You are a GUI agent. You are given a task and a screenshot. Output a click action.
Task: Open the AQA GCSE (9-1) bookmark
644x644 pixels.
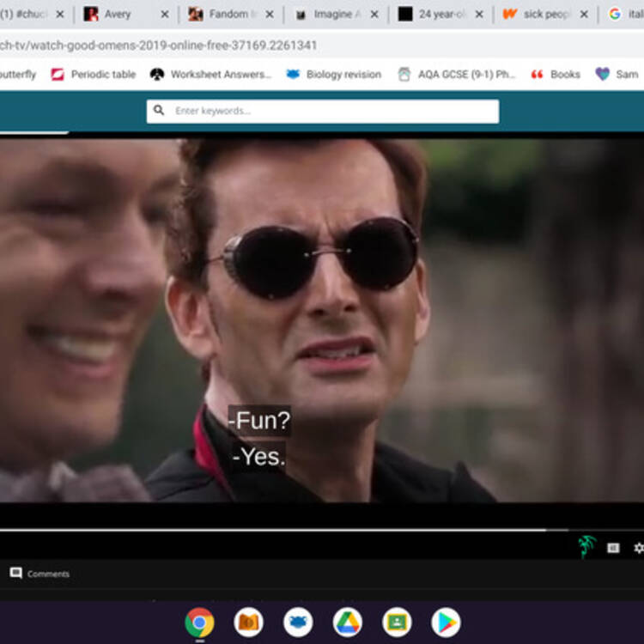pos(456,75)
